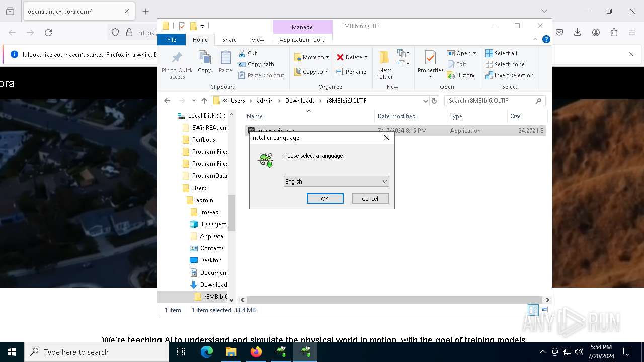Click the History command
Image resolution: width=644 pixels, height=362 pixels.
pyautogui.click(x=461, y=75)
